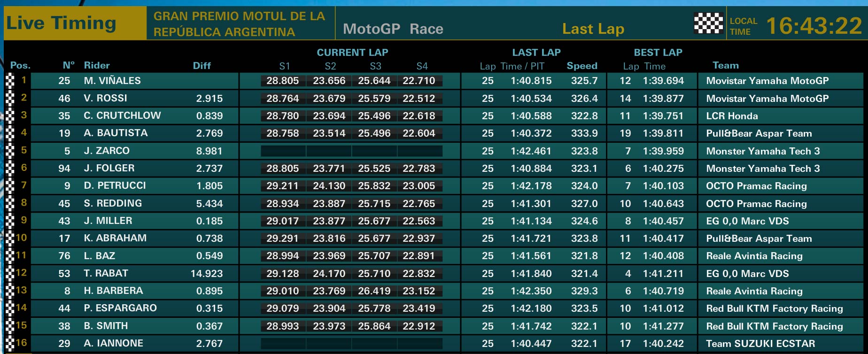Click the Movistar Yamaha MotoGP team for Viñales
The image size is (868, 354).
pyautogui.click(x=767, y=81)
